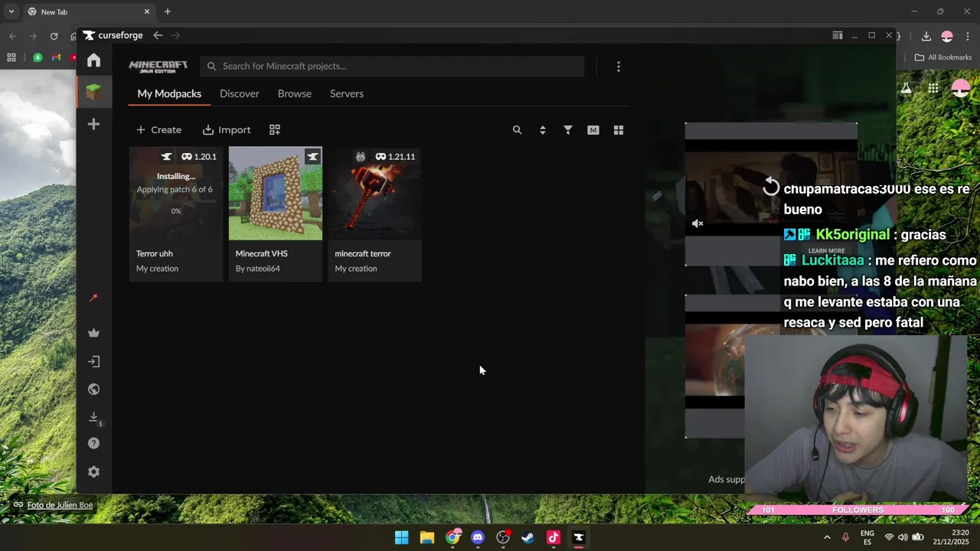Select the Terror uhh installing modpack card
This screenshot has height=551, width=980.
pyautogui.click(x=176, y=214)
